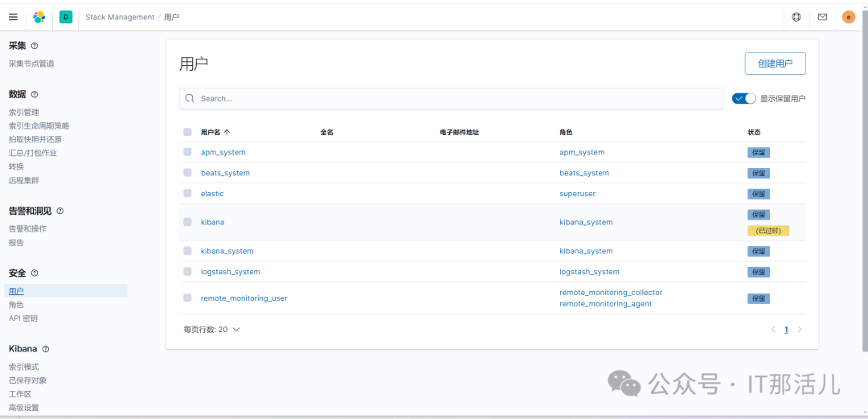Click help icon next to Kibana heading
Viewport: 868px width, 419px height.
46,349
